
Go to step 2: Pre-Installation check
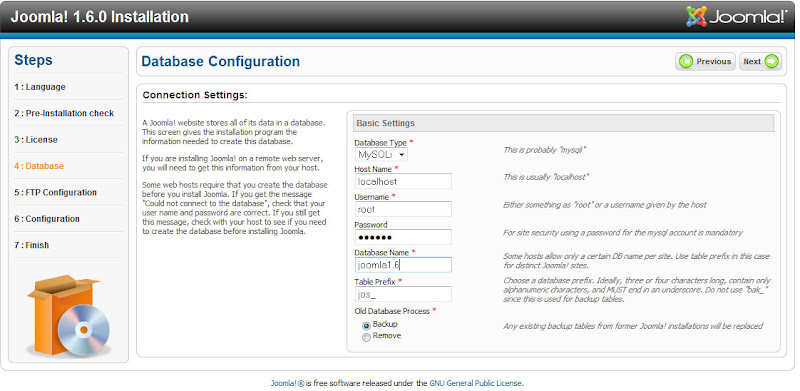point(64,113)
